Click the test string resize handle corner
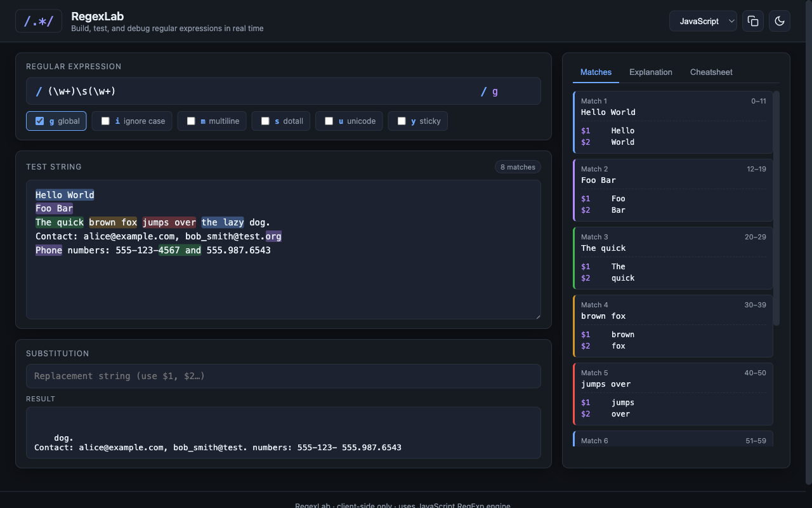812x508 pixels. pos(537,315)
